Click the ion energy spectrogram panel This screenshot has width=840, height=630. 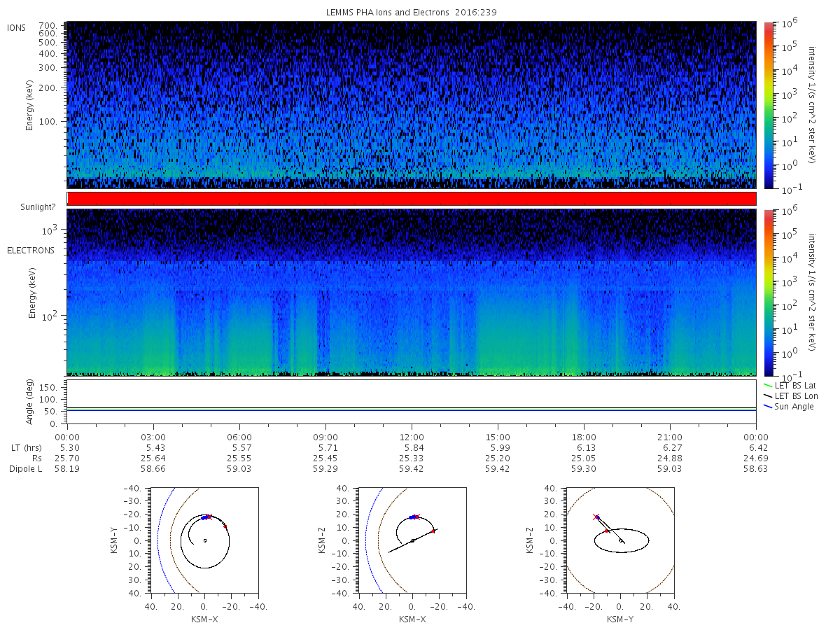412,105
